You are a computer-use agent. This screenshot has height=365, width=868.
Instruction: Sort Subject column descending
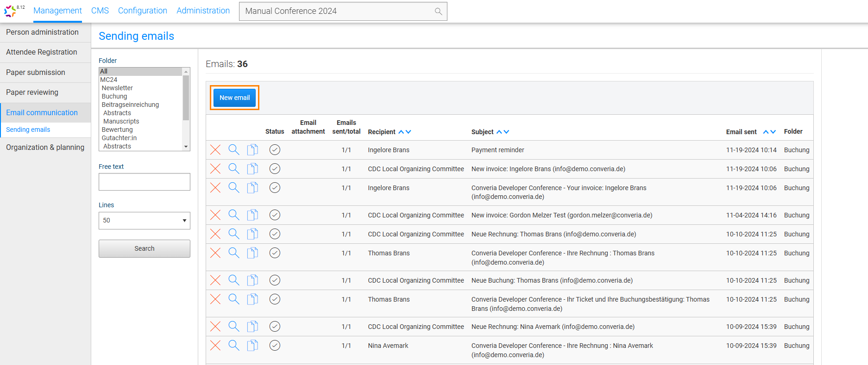coord(506,132)
